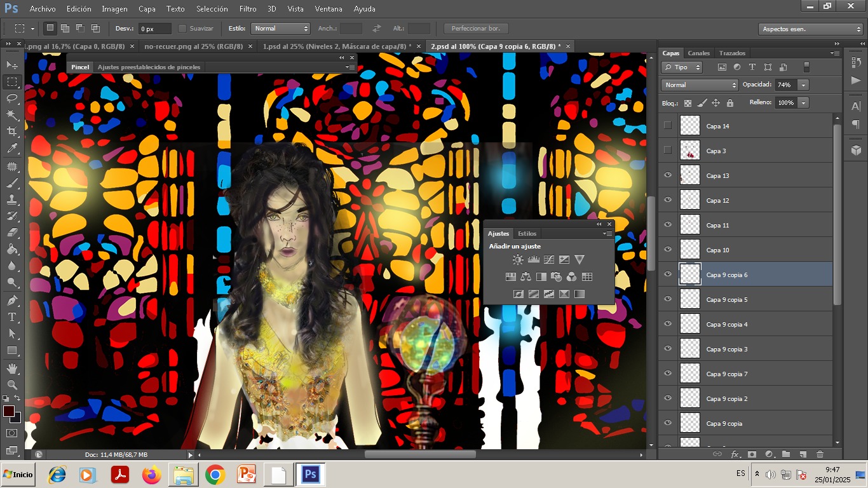
Task: Click the Desv. feather input field
Action: coord(155,29)
